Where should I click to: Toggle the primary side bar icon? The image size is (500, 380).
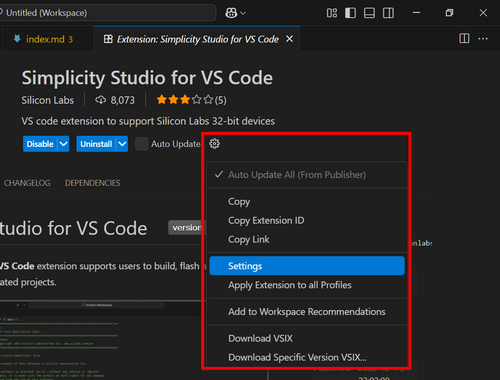point(350,13)
